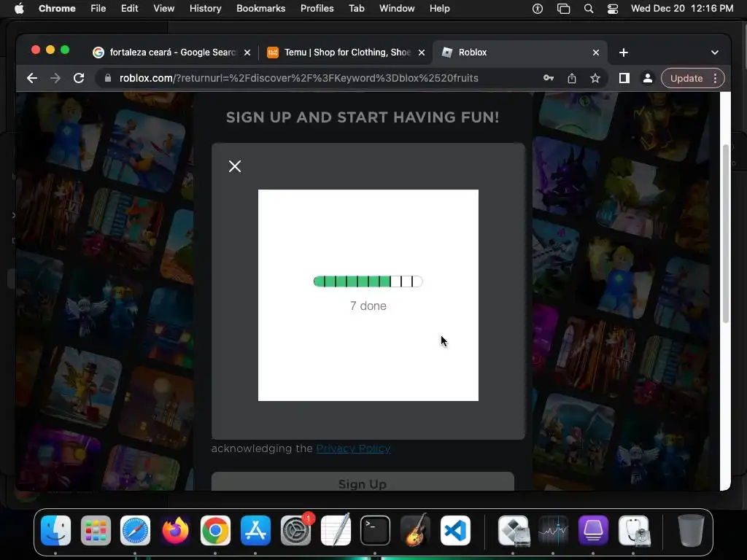This screenshot has height=560, width=747.
Task: Open the saved passwords key icon
Action: 549,78
